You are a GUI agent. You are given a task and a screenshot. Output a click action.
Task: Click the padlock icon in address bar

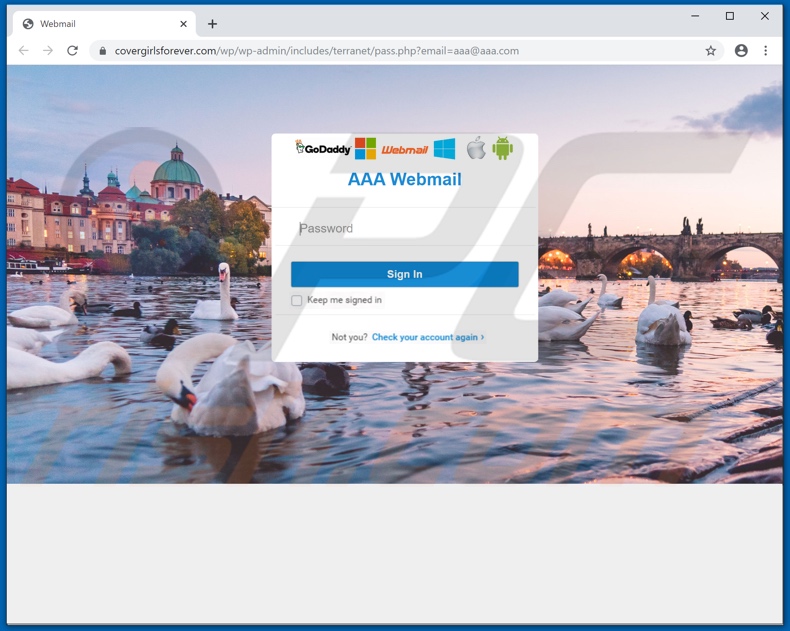[x=103, y=51]
